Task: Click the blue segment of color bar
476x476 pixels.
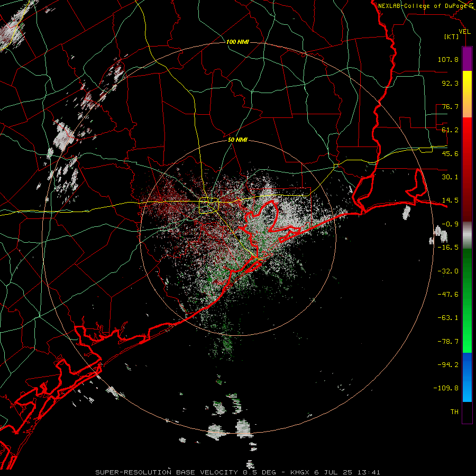Action: coord(467,377)
